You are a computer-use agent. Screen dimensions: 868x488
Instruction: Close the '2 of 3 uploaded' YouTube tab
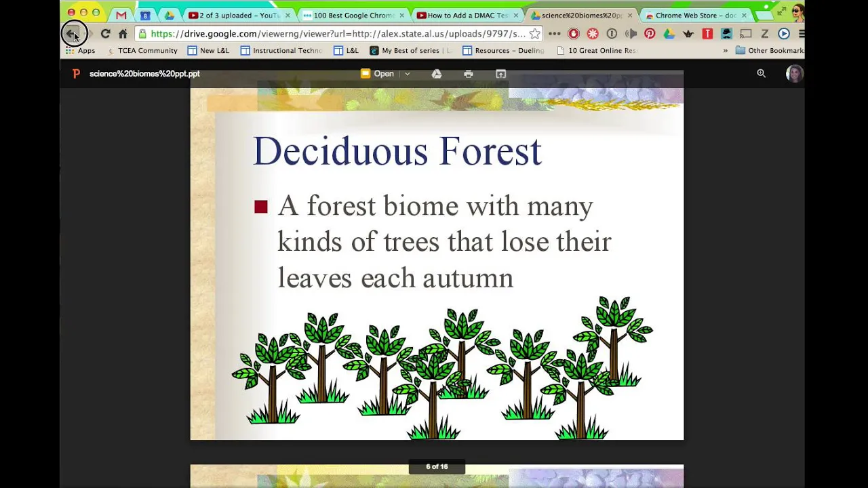pyautogui.click(x=288, y=15)
